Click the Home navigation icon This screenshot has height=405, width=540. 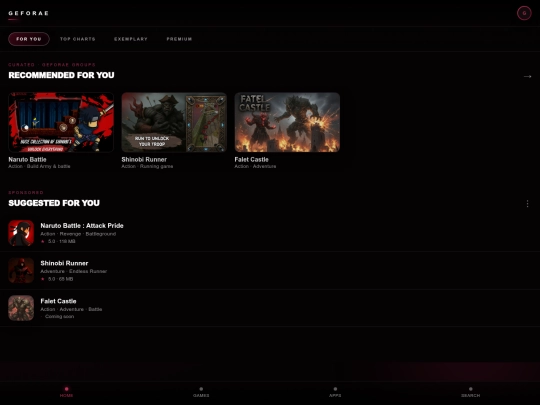66,389
